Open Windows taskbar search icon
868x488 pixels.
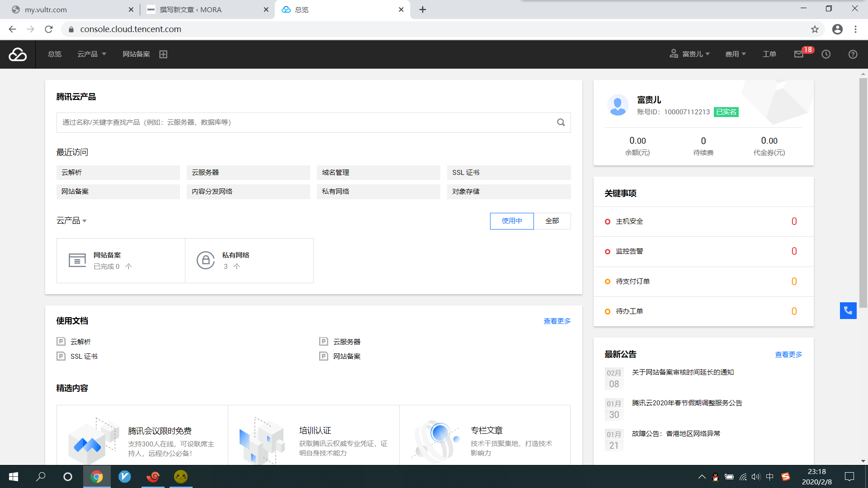[x=41, y=477]
